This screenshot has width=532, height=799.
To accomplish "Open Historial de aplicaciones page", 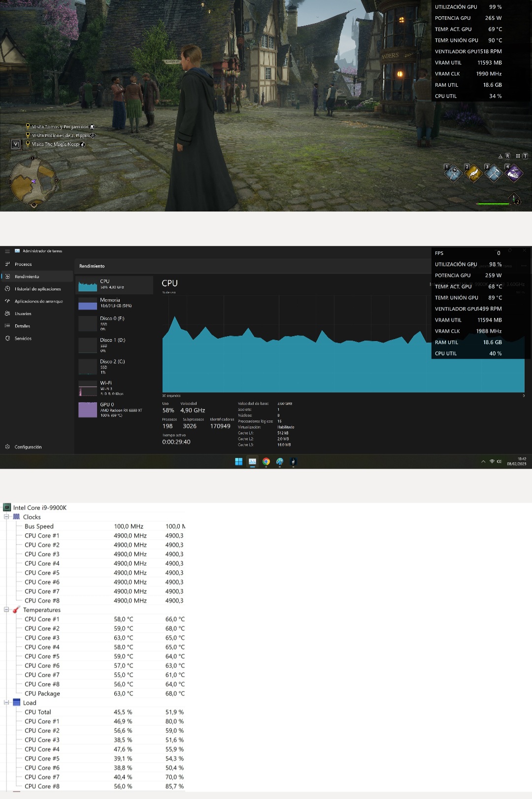I will pyautogui.click(x=38, y=289).
